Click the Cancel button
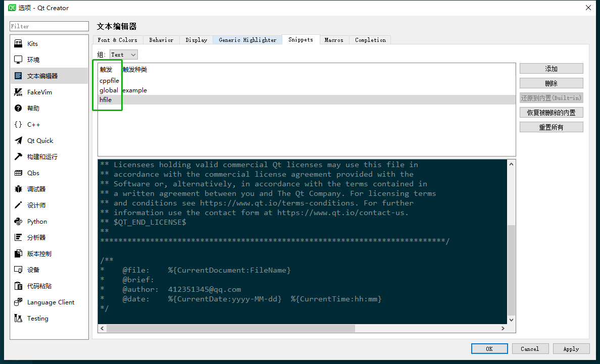Image resolution: width=600 pixels, height=364 pixels. [530, 349]
